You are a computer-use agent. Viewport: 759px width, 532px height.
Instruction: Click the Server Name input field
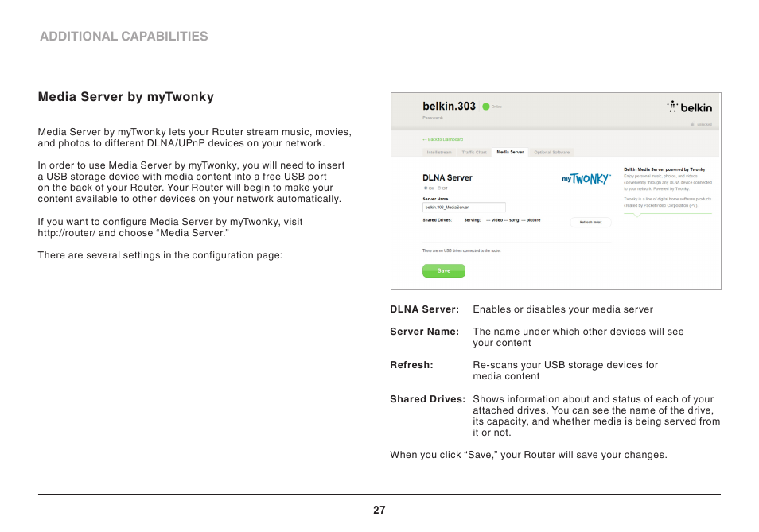[464, 208]
